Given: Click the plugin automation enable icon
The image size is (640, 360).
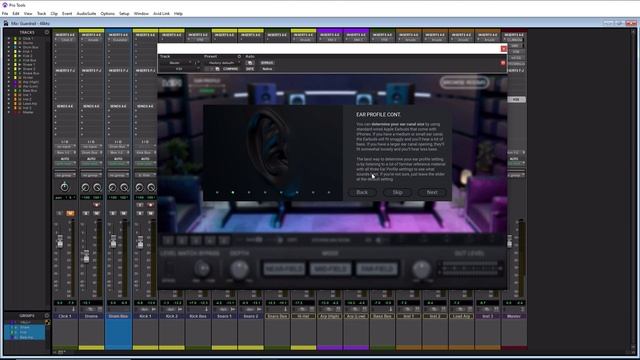Looking at the screenshot, I should click(250, 63).
